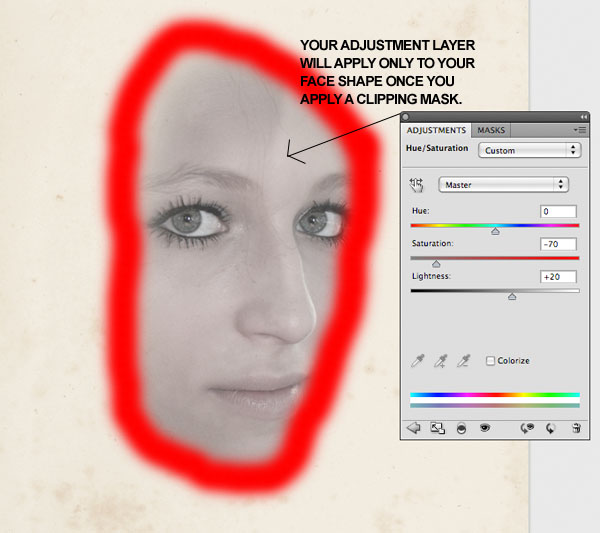
Task: Select the Add to Sample eyedropper
Action: pos(440,361)
